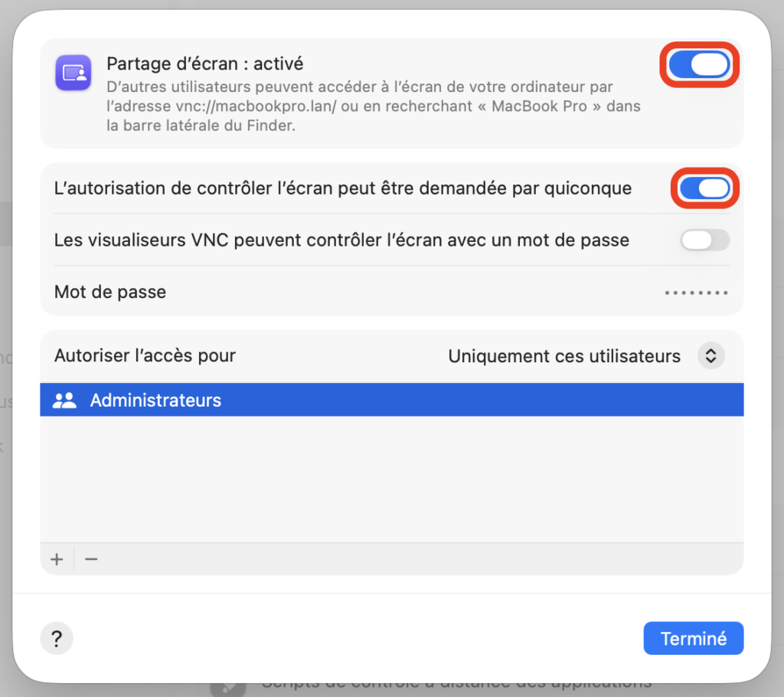
Task: Toggle off control-request permission for anyone
Action: tap(704, 188)
